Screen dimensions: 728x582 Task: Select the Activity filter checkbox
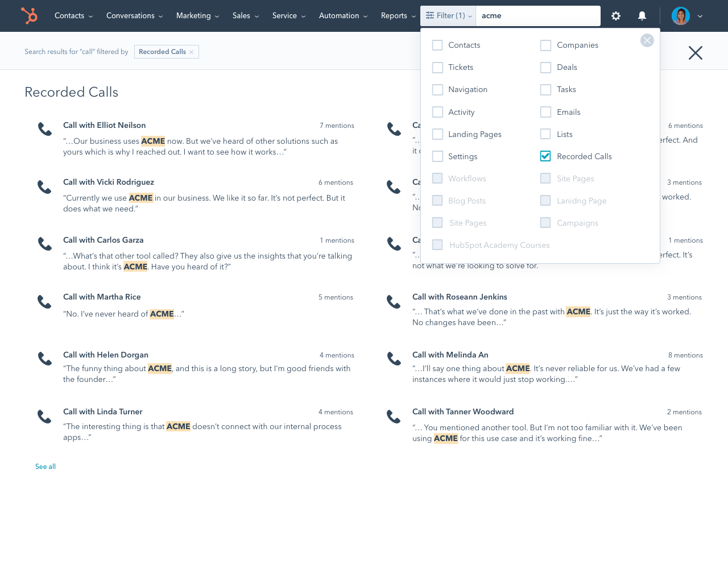[x=437, y=112]
